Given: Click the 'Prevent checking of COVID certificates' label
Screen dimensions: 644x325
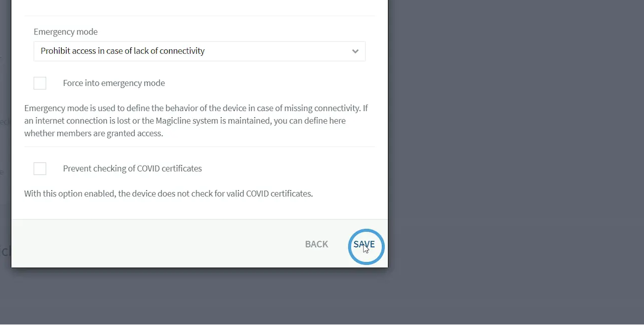Looking at the screenshot, I should tap(132, 168).
